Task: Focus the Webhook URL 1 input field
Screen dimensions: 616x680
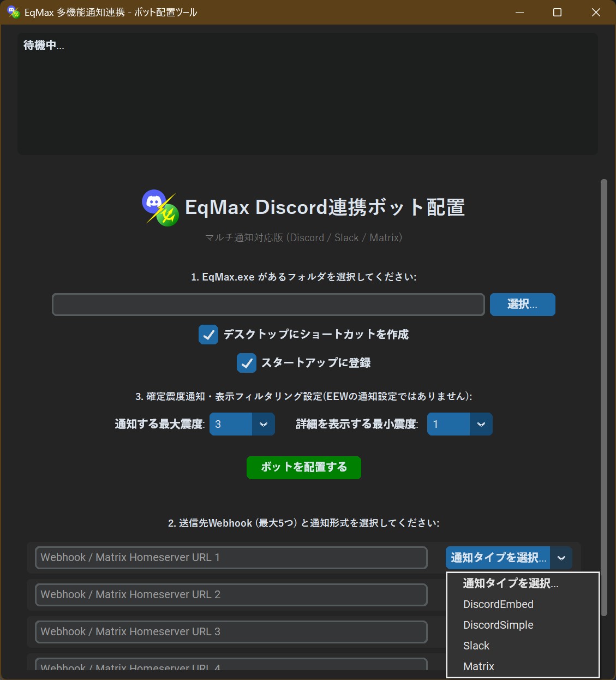Action: (x=230, y=557)
